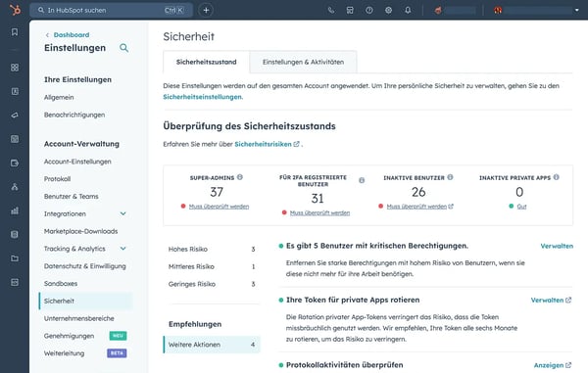Open Protokoll settings

(x=57, y=178)
